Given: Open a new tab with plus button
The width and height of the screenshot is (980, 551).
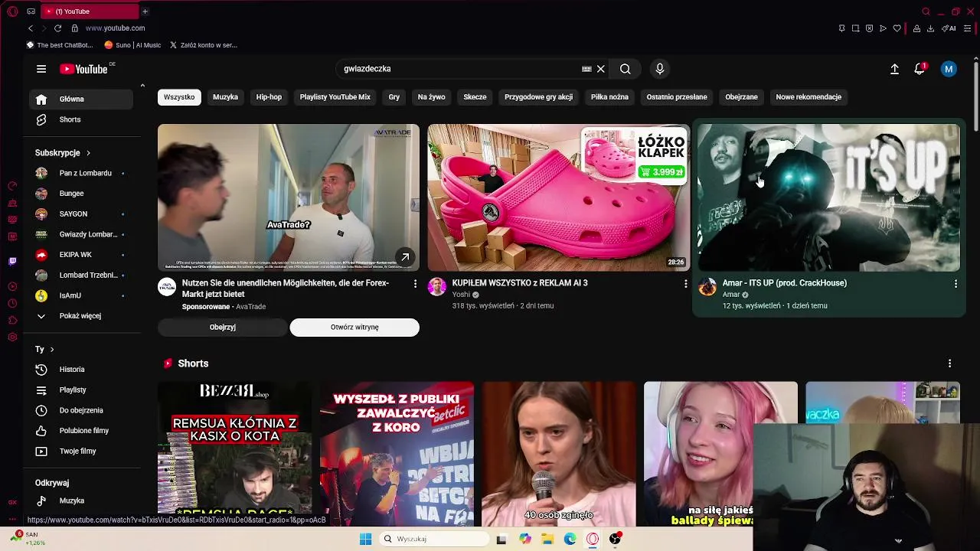Looking at the screenshot, I should 145,11.
